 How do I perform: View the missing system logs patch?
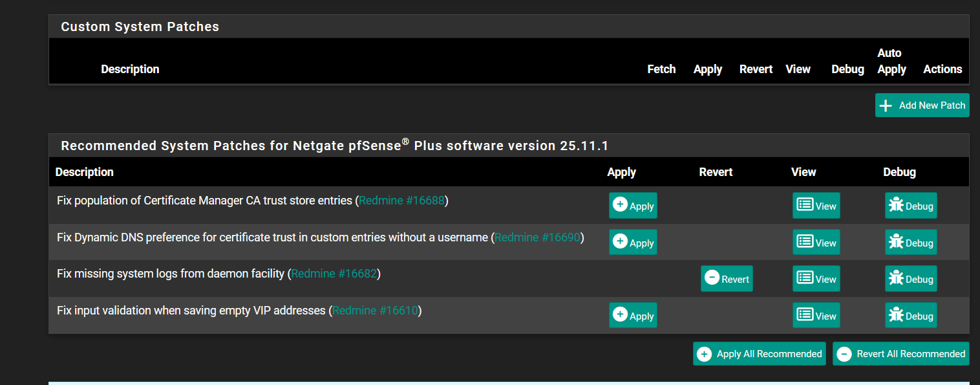pos(816,279)
